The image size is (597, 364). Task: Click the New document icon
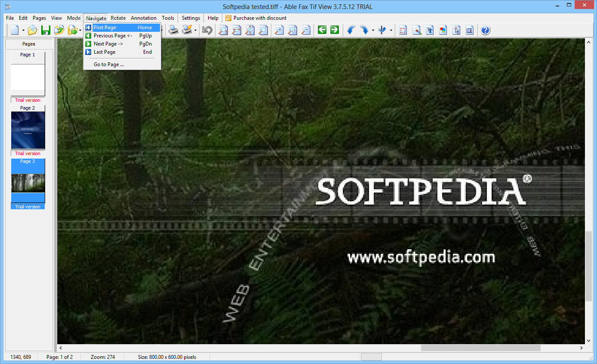point(15,30)
